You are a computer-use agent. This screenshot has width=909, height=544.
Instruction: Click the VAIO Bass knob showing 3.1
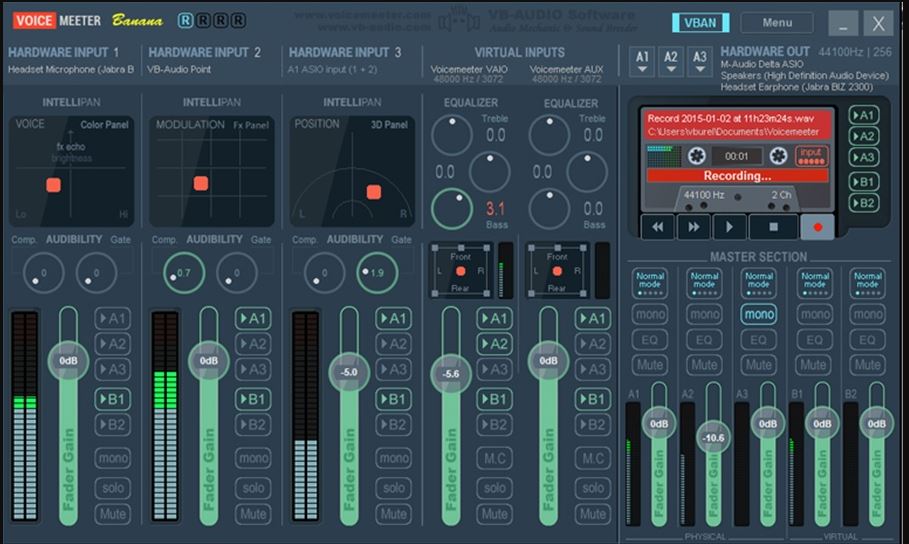(452, 208)
